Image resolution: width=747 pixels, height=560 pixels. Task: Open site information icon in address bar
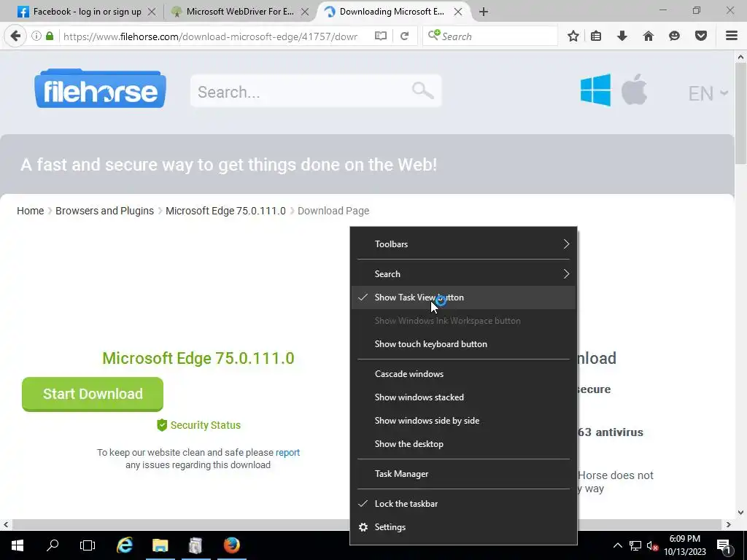[x=36, y=36]
